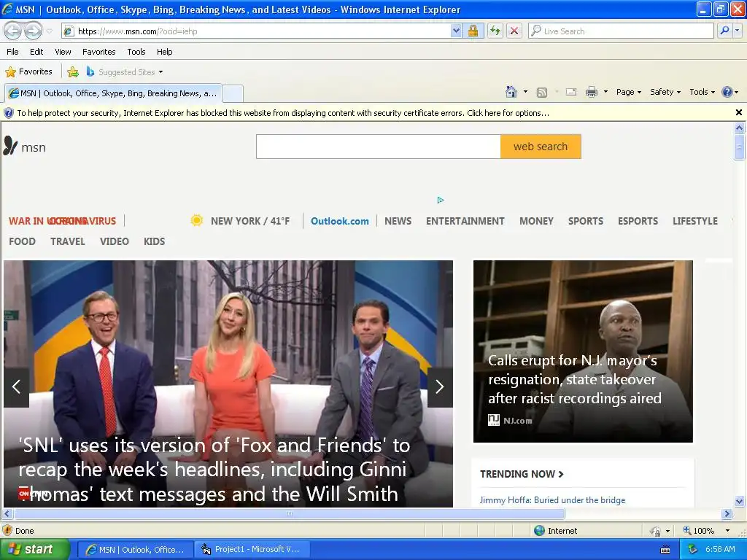Open the NEW YORK / 41°F weather link
This screenshot has width=747, height=560.
click(250, 221)
